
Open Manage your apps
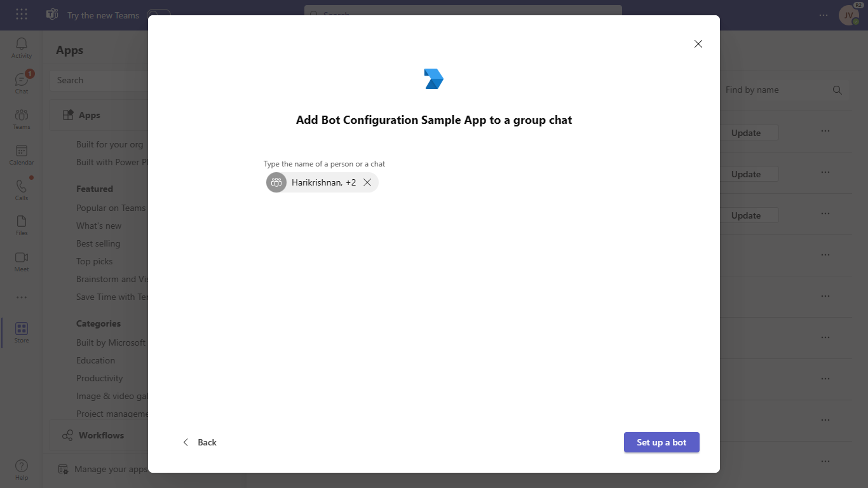(103, 469)
